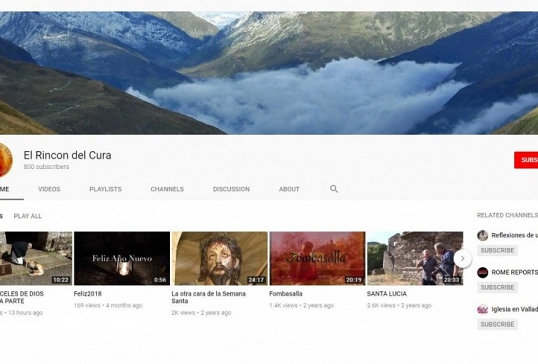This screenshot has height=364, width=538.
Task: Click the Iglesia en Valladolid channel name
Action: click(515, 309)
